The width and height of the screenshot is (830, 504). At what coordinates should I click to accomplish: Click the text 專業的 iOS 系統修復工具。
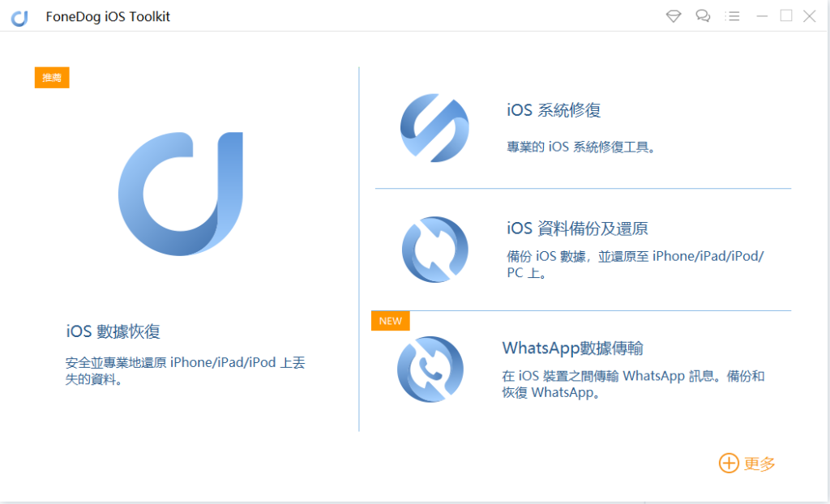click(x=581, y=147)
